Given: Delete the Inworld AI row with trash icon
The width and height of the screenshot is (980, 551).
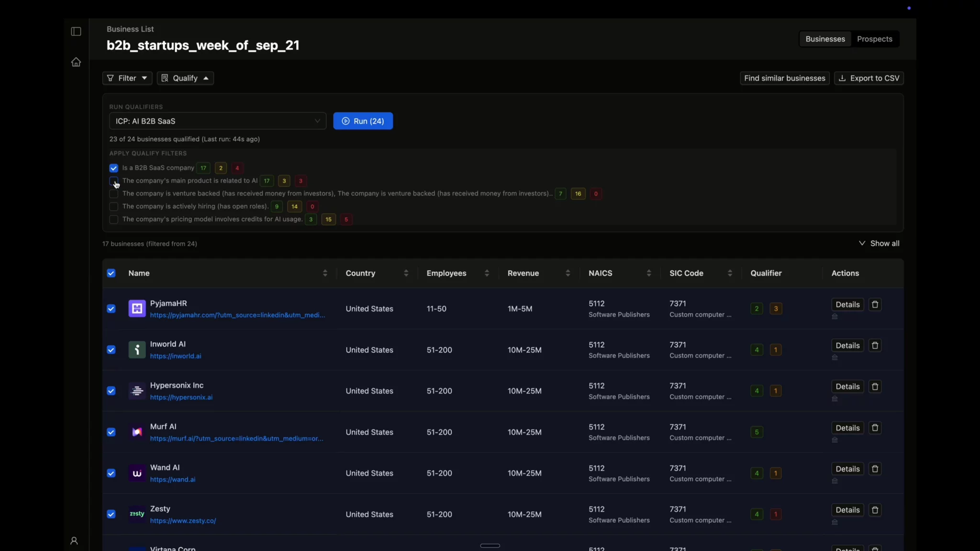Looking at the screenshot, I should click(x=875, y=345).
